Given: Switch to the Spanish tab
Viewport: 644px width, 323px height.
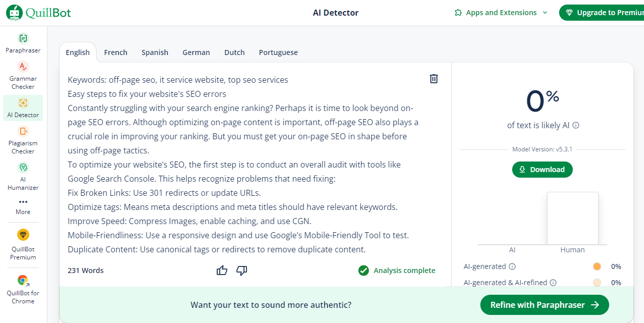Looking at the screenshot, I should (155, 52).
